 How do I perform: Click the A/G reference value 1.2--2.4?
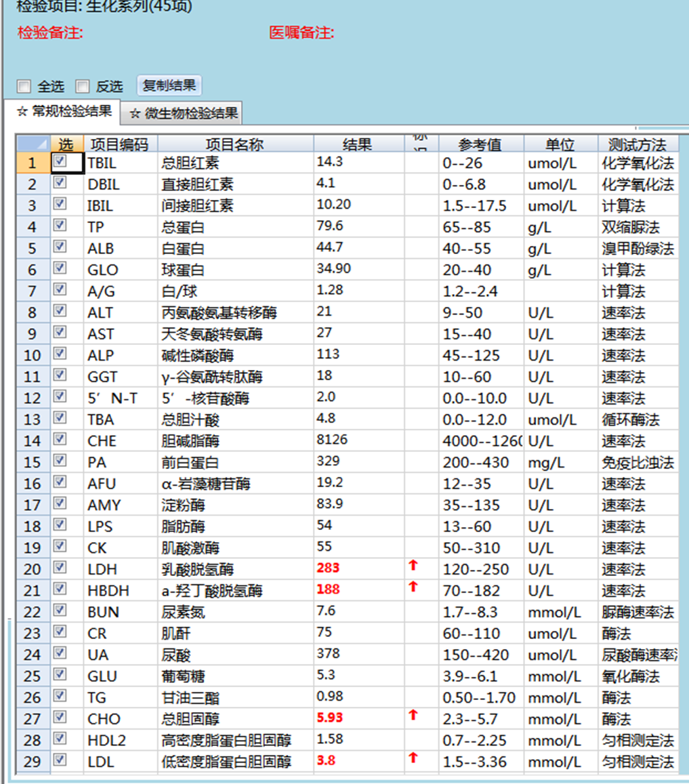click(x=470, y=291)
